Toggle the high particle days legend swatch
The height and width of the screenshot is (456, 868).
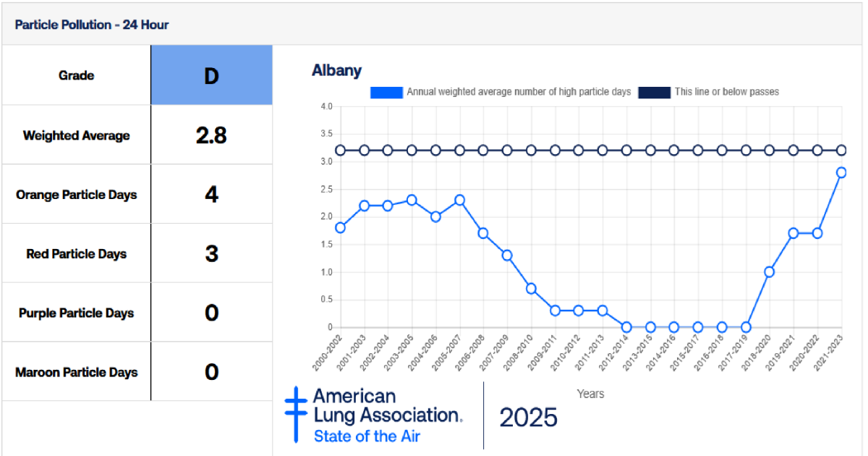pyautogui.click(x=386, y=93)
